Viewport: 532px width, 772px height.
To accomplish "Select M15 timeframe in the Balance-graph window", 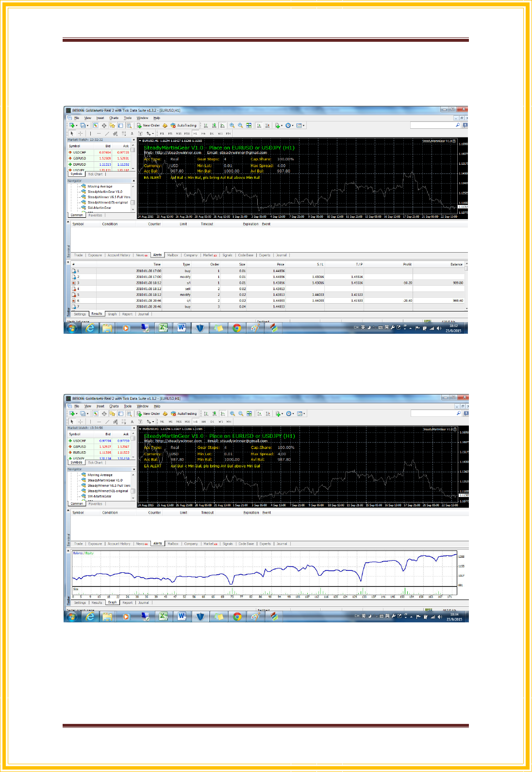I will tap(179, 422).
